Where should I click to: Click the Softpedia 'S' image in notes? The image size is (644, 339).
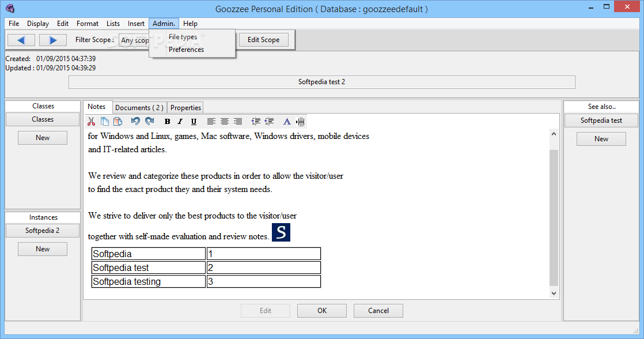click(x=281, y=232)
